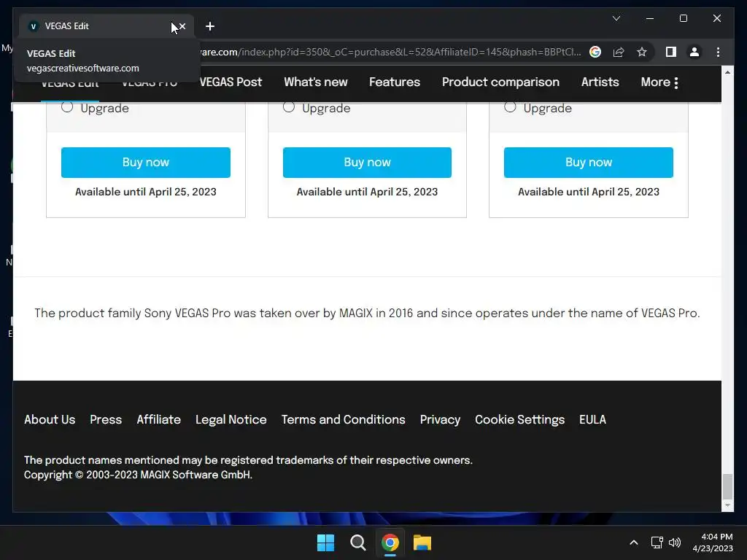Show hidden system tray icons
The image size is (747, 560).
point(634,542)
